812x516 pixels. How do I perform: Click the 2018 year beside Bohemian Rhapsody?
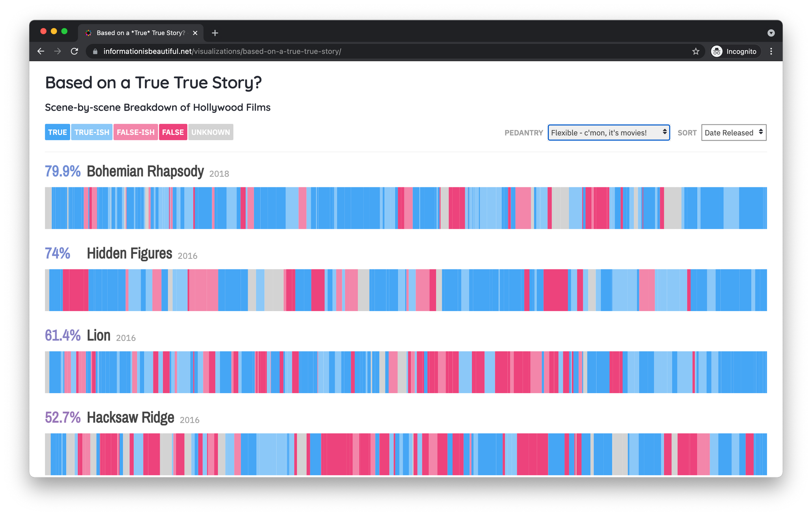click(x=219, y=174)
